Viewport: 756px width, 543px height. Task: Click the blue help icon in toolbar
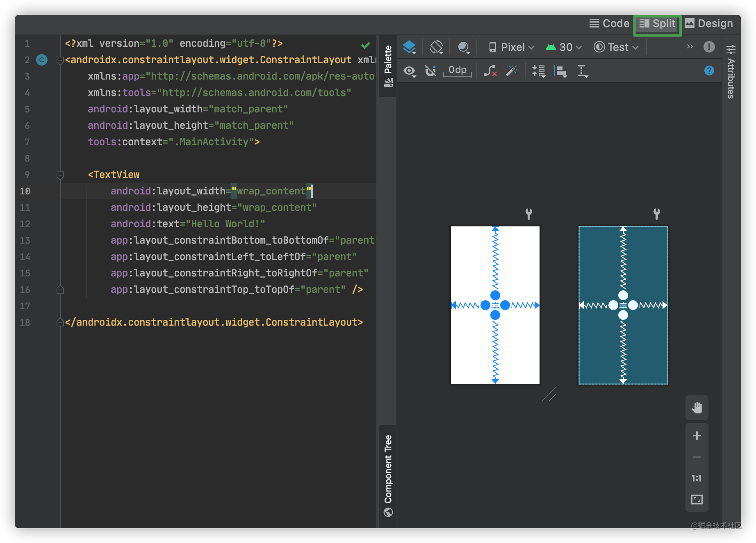coord(709,71)
